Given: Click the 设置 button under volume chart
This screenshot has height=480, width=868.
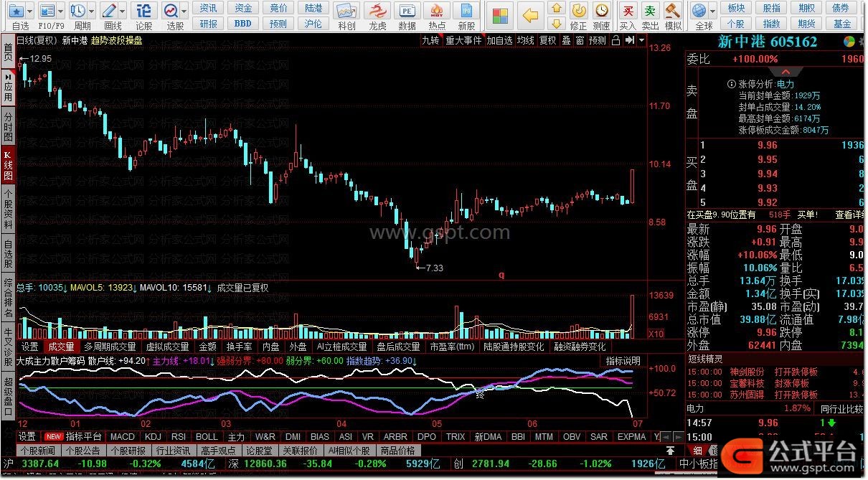Looking at the screenshot, I should (x=30, y=347).
